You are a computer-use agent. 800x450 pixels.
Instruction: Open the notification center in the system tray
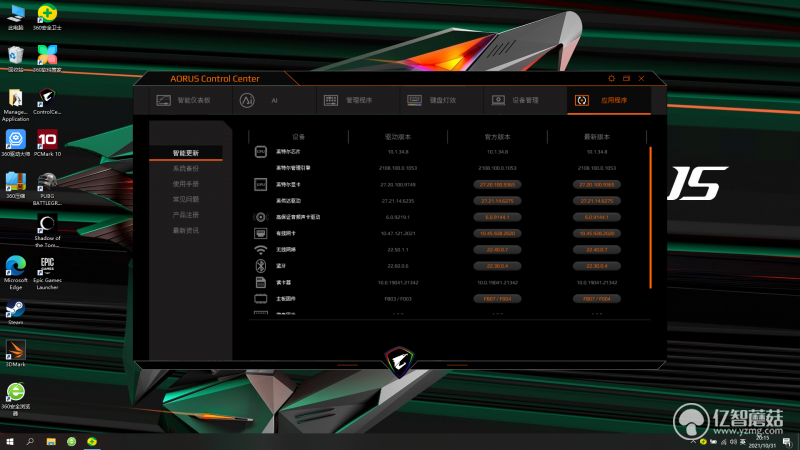point(788,442)
